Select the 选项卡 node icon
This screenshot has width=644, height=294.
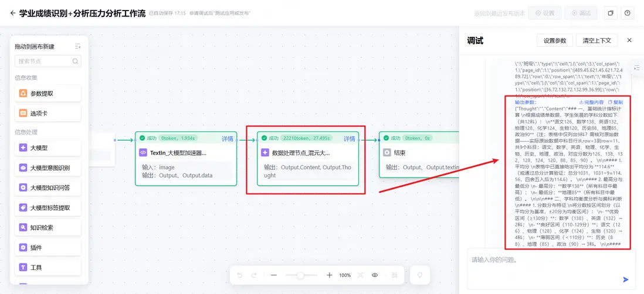[23, 113]
